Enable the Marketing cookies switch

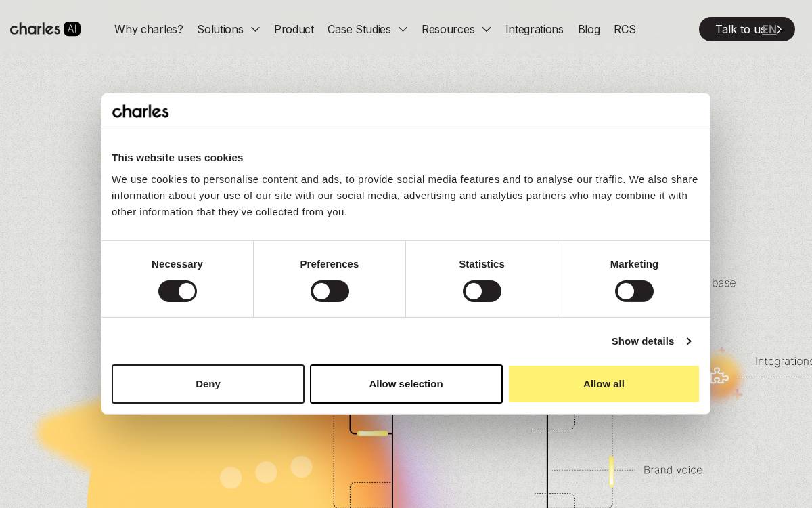coord(634,291)
